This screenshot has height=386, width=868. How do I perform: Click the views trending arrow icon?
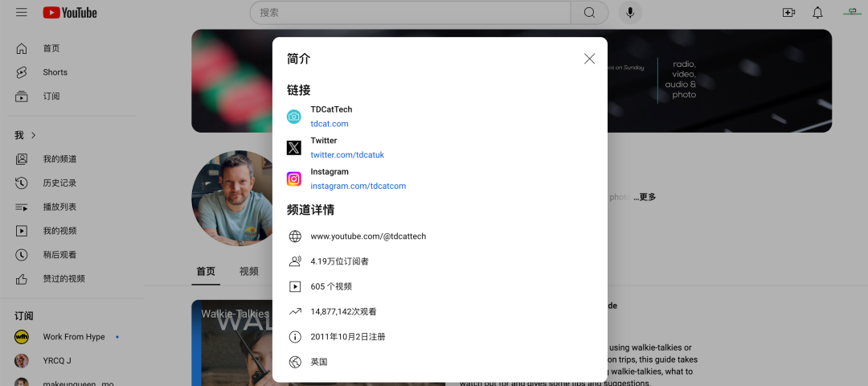[295, 312]
